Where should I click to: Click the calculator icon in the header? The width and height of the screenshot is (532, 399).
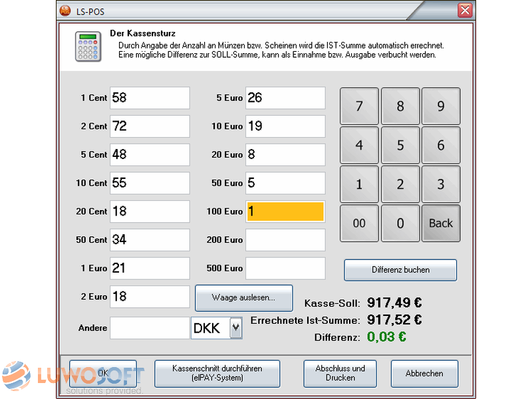click(x=88, y=47)
